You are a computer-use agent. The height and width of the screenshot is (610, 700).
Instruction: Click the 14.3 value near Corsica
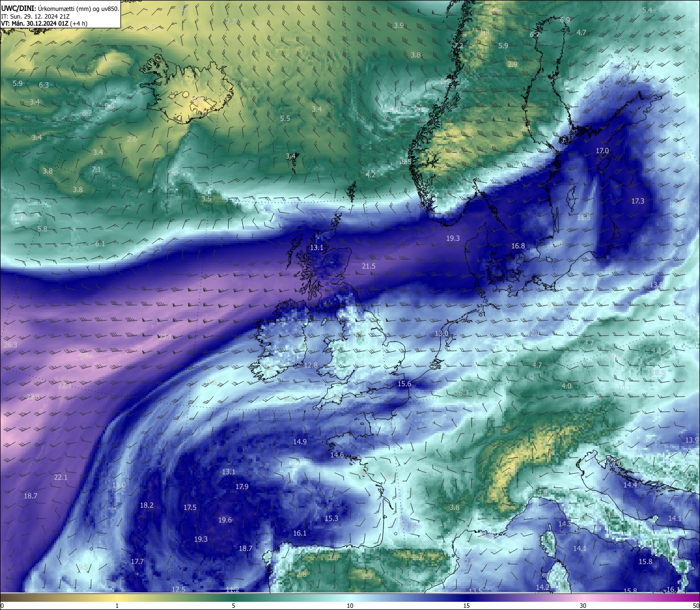click(x=565, y=524)
